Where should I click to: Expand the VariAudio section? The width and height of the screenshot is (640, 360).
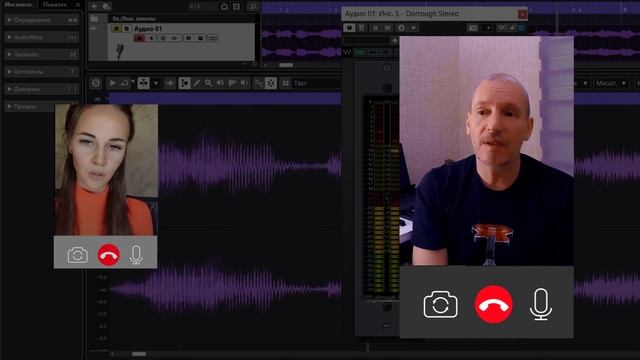(x=41, y=54)
